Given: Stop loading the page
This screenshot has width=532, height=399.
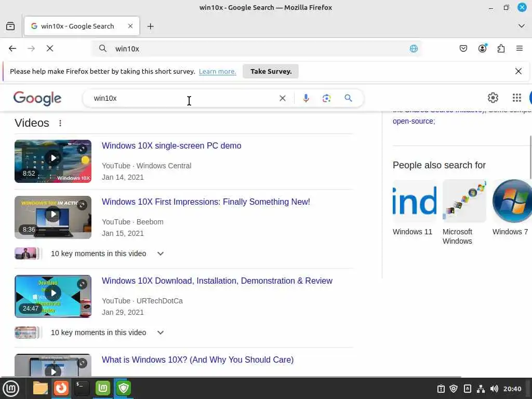Looking at the screenshot, I should tap(50, 48).
